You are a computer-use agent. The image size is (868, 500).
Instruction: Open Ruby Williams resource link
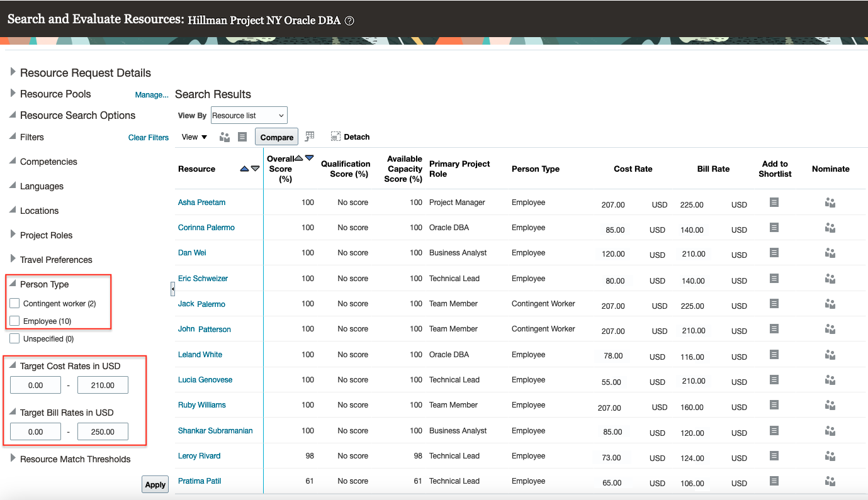tap(202, 405)
